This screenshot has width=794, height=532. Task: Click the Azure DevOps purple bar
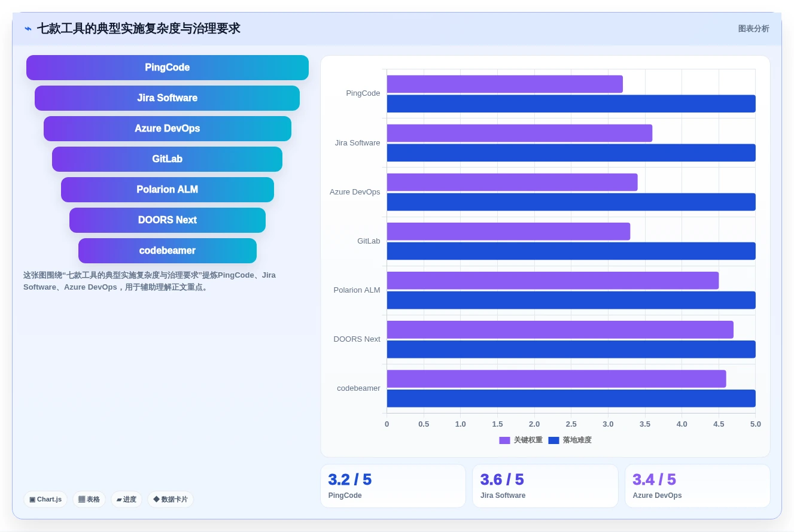[x=512, y=183]
